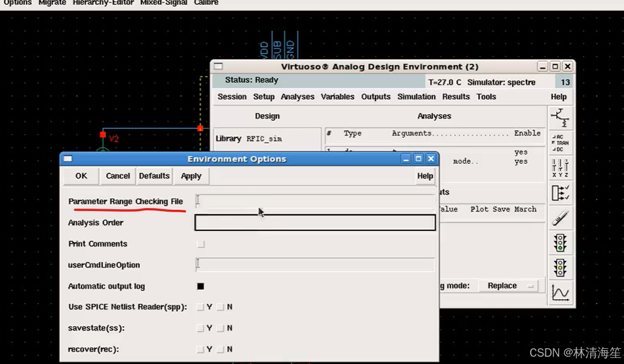Select Y for savestate(ss)
This screenshot has width=624, height=364.
click(x=200, y=328)
